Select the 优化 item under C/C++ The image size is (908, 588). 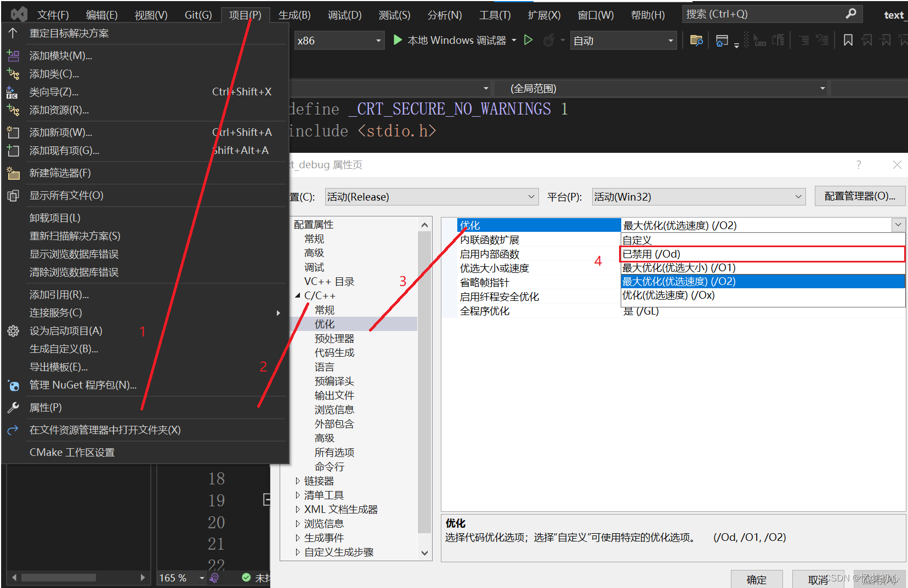click(x=325, y=324)
